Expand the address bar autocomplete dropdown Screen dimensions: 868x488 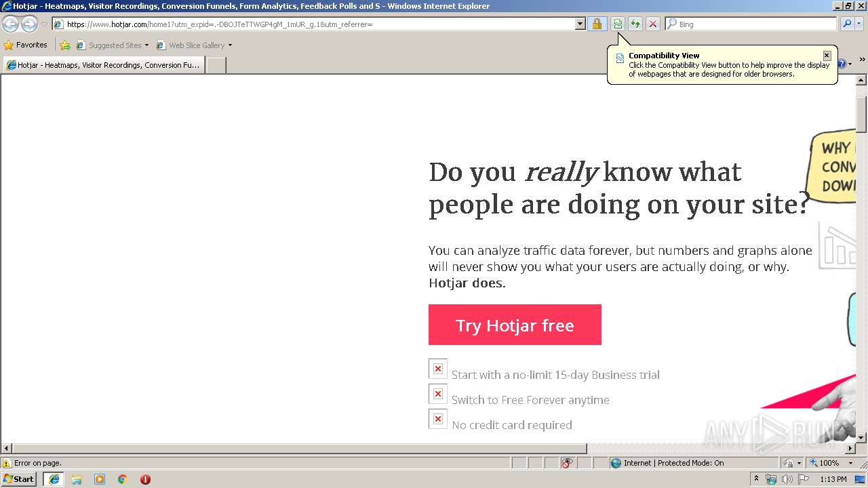580,24
